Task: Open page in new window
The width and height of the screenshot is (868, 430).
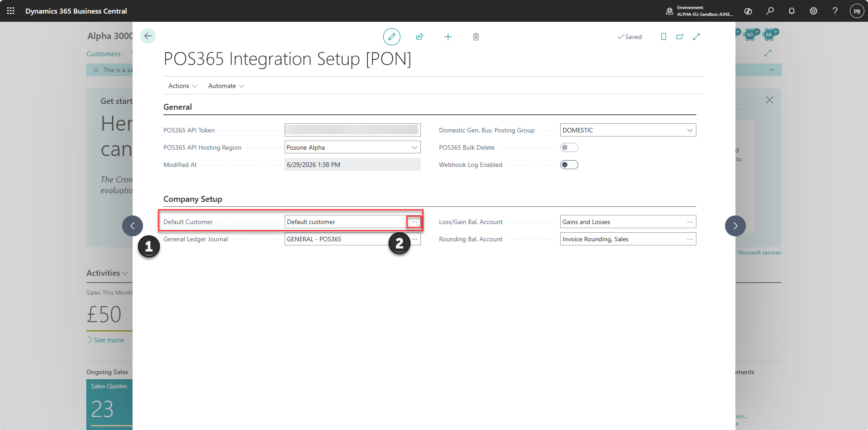Action: tap(680, 37)
